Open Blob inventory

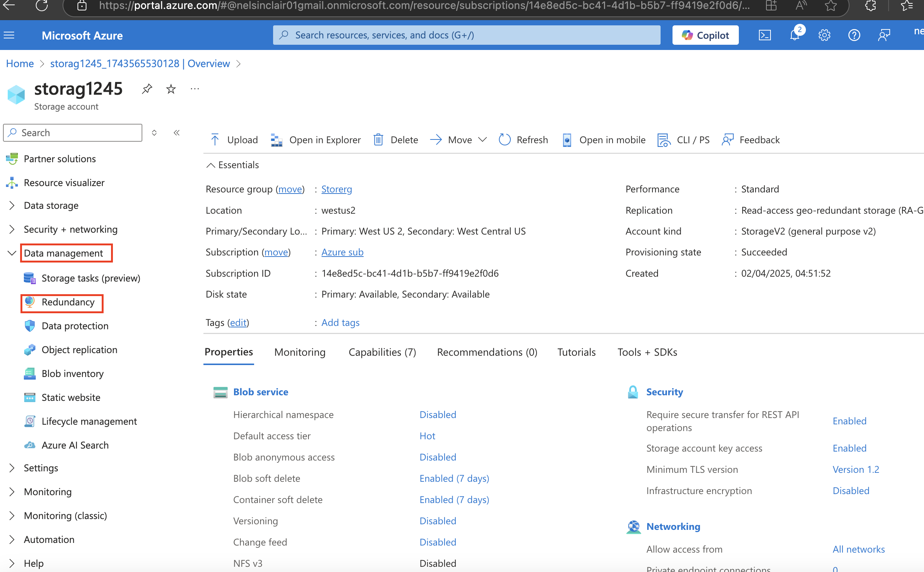click(73, 373)
